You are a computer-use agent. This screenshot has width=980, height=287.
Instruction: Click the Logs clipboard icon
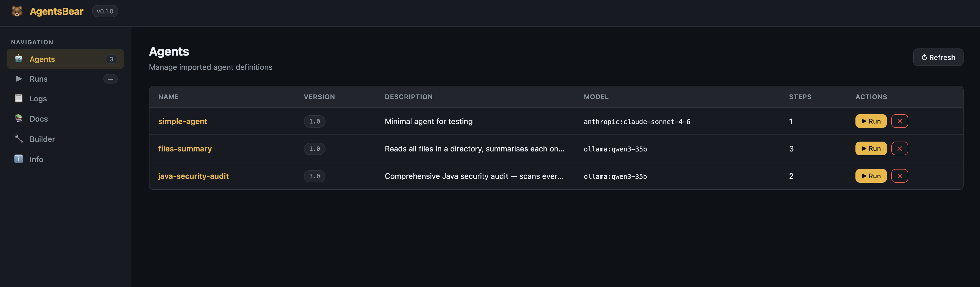[x=19, y=98]
